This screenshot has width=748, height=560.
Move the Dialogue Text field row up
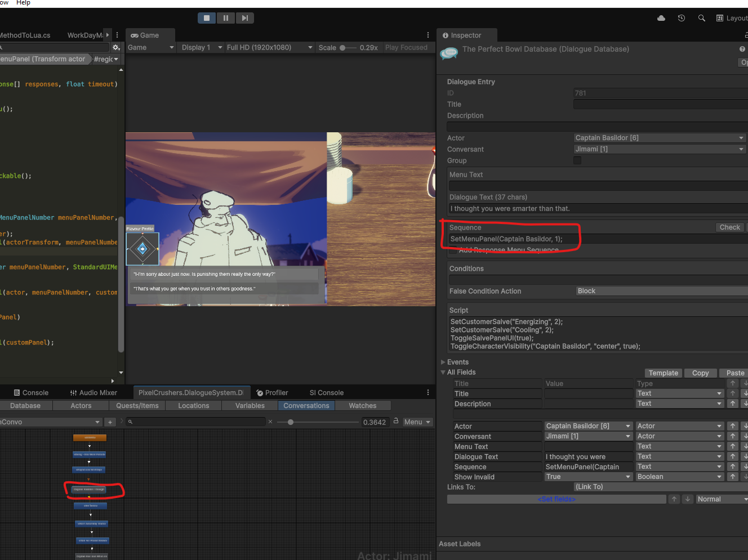733,456
